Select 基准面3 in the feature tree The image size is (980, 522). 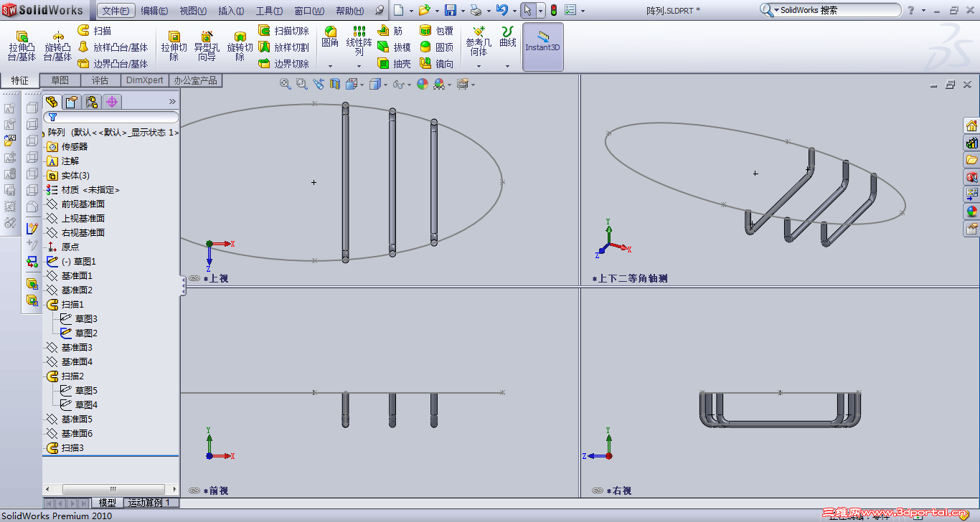(x=70, y=348)
